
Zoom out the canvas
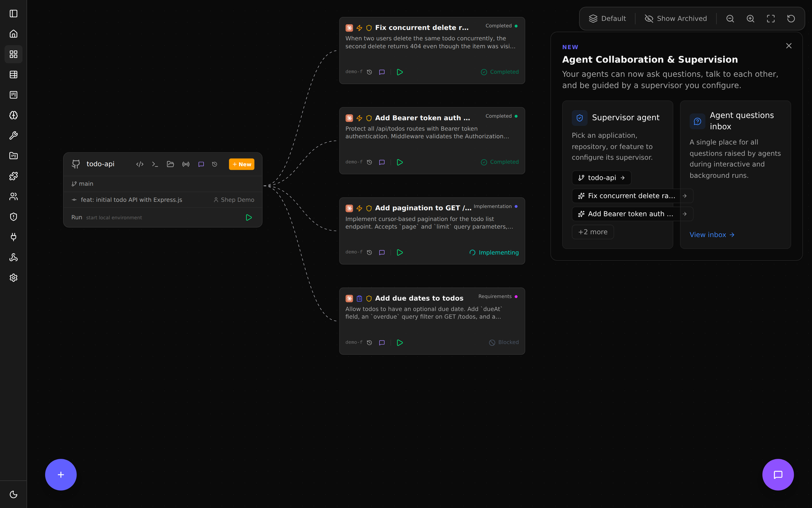[730, 19]
